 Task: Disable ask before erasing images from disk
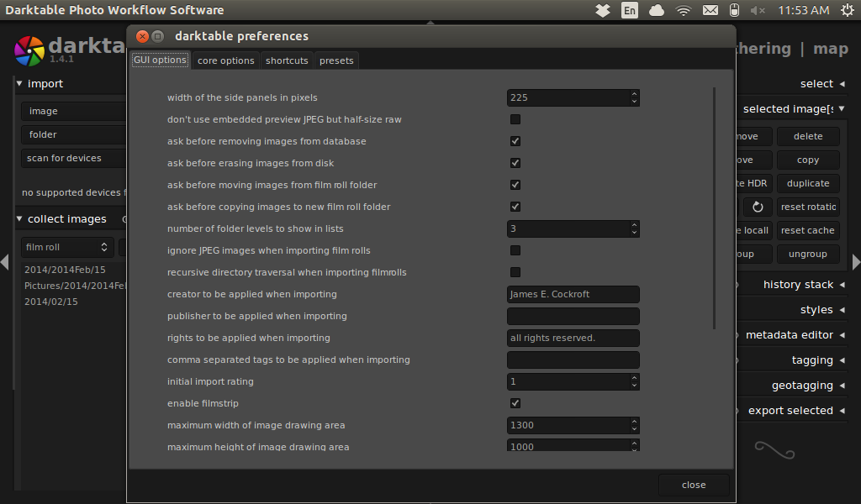click(515, 163)
